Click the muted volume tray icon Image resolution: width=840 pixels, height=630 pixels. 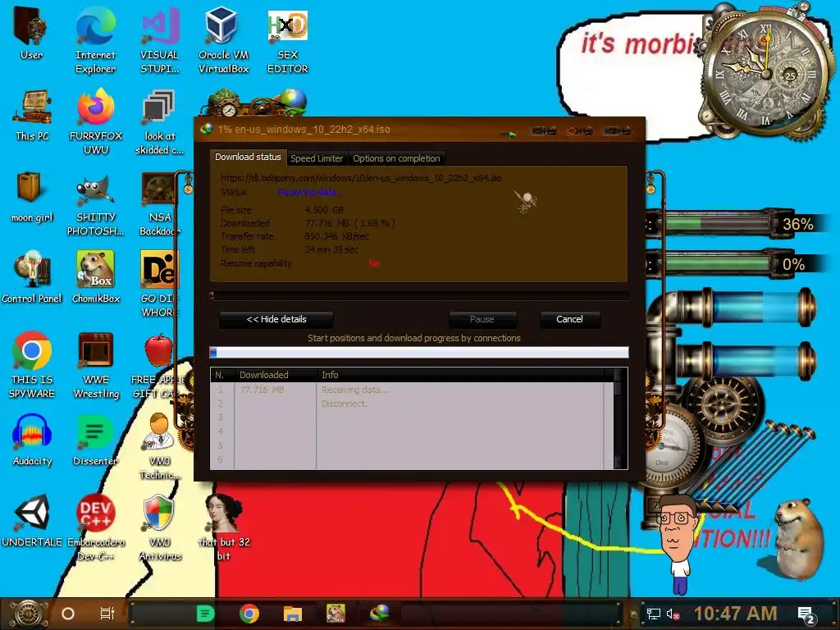673,614
